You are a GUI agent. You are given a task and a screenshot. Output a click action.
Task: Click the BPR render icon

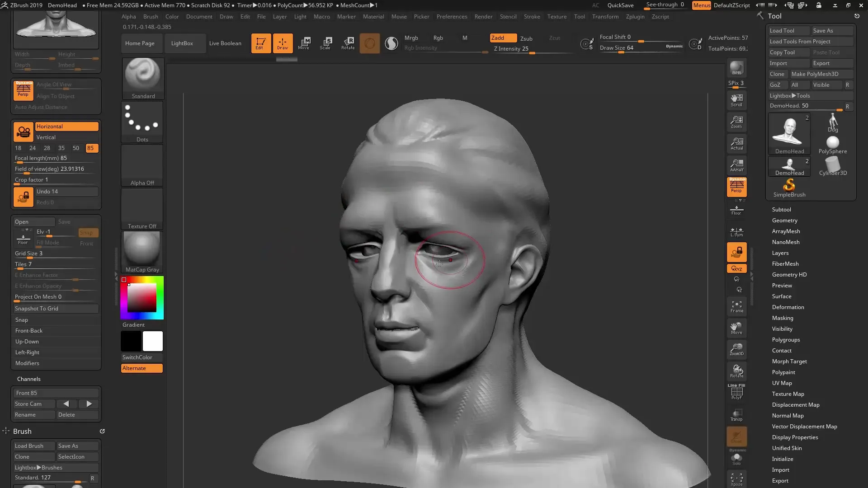(x=736, y=68)
